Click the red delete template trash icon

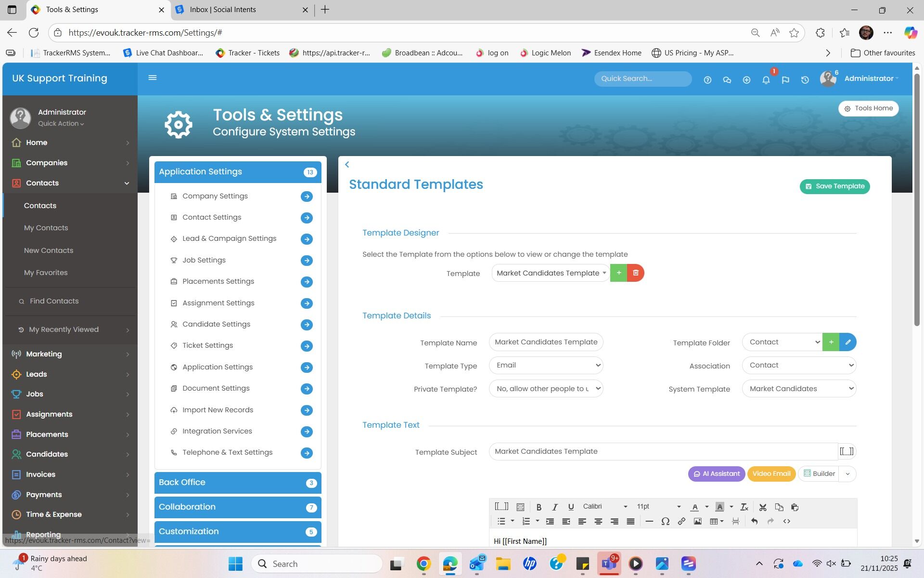pyautogui.click(x=636, y=273)
